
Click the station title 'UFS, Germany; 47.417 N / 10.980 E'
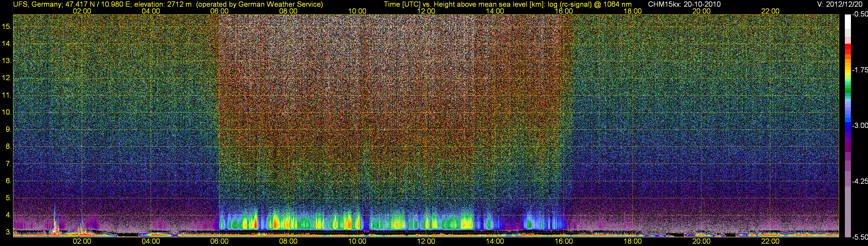[x=72, y=4]
